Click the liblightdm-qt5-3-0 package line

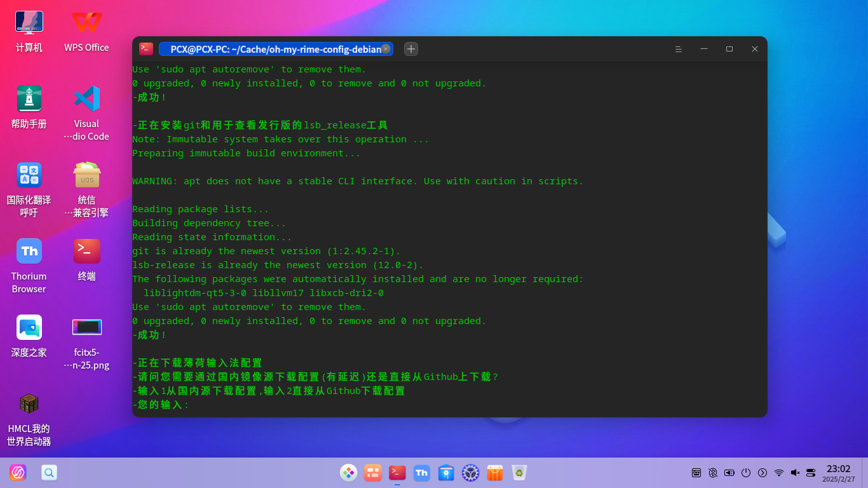pyautogui.click(x=264, y=293)
